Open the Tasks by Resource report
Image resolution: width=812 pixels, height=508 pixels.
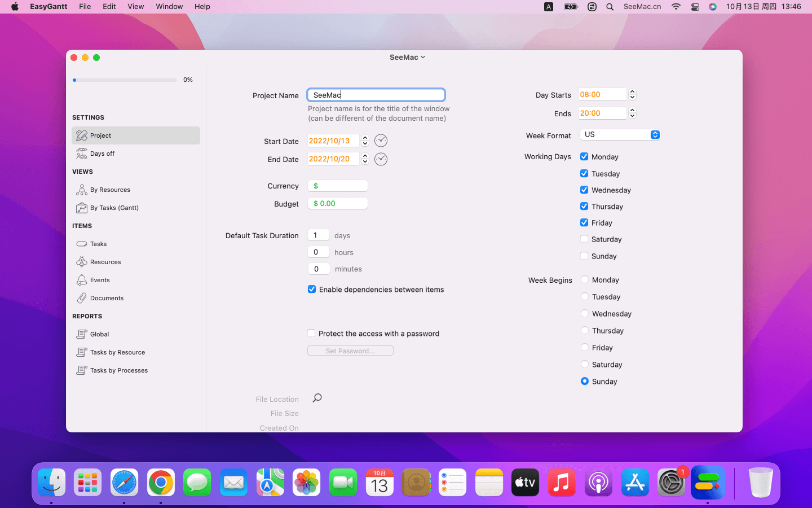(117, 352)
